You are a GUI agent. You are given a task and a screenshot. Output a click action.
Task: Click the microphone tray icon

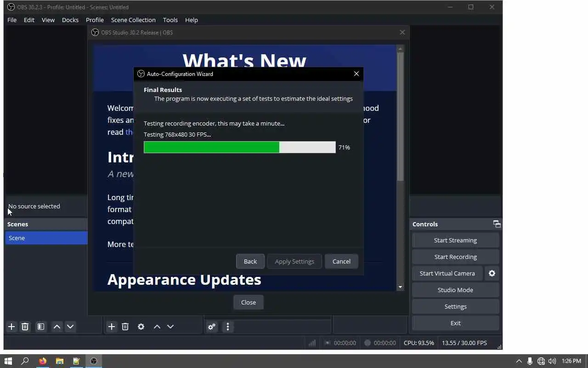click(530, 361)
